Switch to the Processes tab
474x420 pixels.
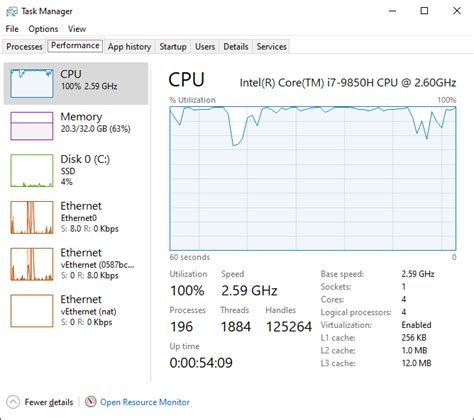click(24, 47)
